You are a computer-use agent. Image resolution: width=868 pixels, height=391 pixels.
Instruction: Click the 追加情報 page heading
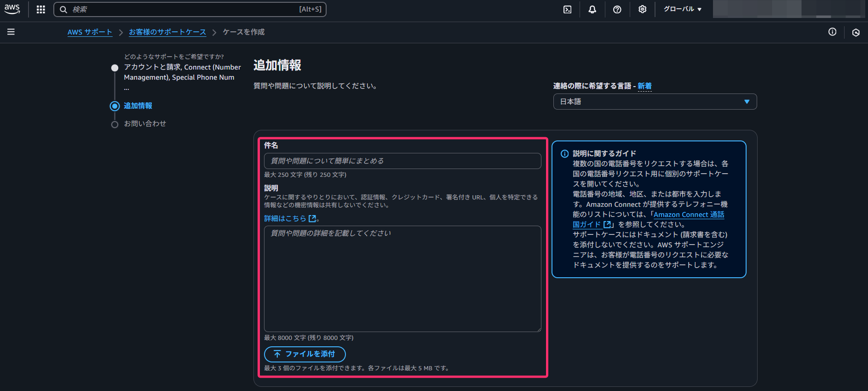pyautogui.click(x=277, y=65)
